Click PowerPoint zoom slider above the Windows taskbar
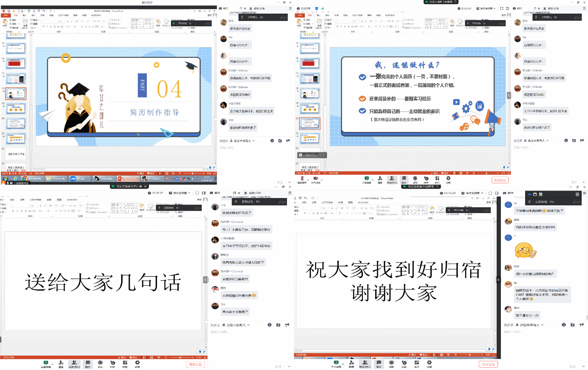588x370 pixels. coord(192,173)
